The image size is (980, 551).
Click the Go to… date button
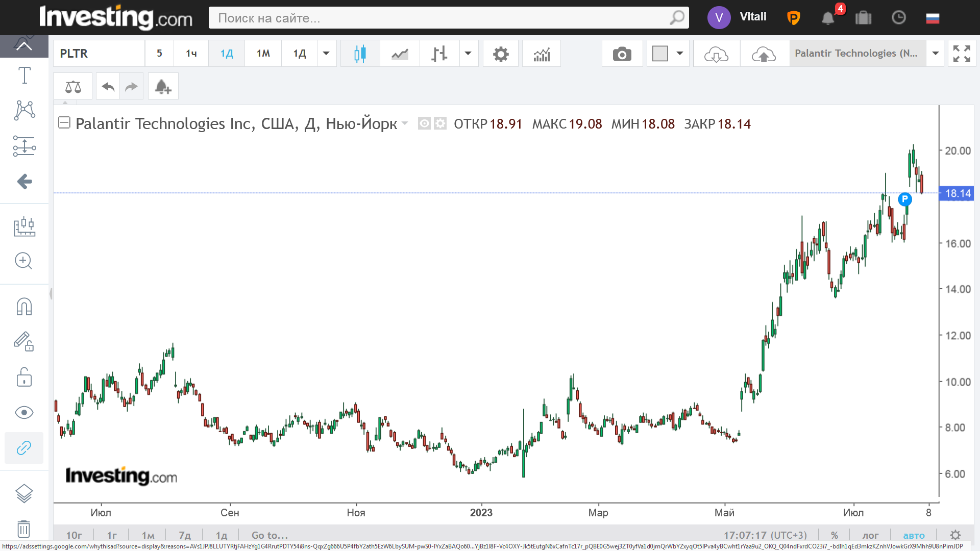[269, 535]
